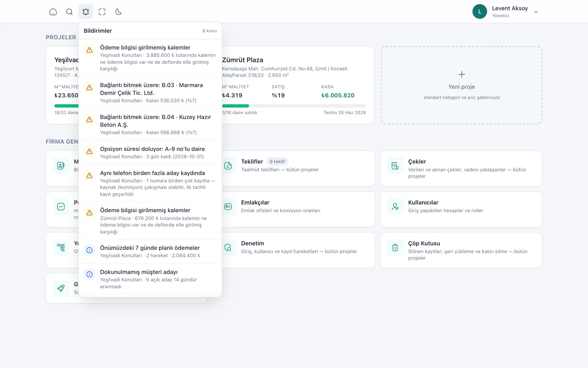This screenshot has height=368, width=588.
Task: Click the tree hierarchy icon card
Action: coord(61,247)
